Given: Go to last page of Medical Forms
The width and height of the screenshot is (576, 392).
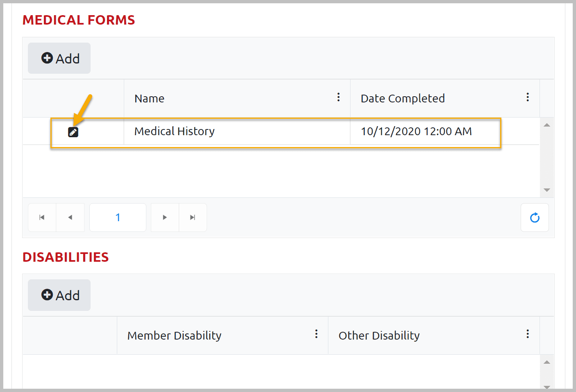Looking at the screenshot, I should [193, 218].
